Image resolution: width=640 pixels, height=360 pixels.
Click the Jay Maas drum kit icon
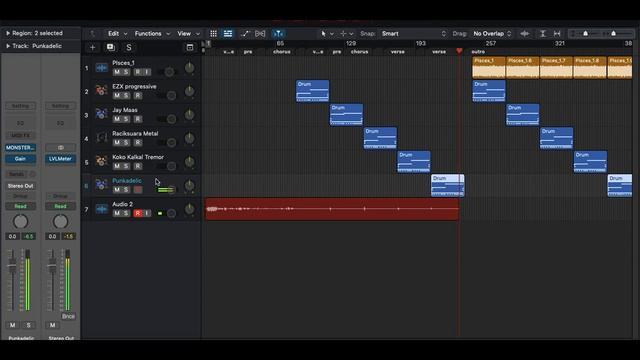coord(101,114)
